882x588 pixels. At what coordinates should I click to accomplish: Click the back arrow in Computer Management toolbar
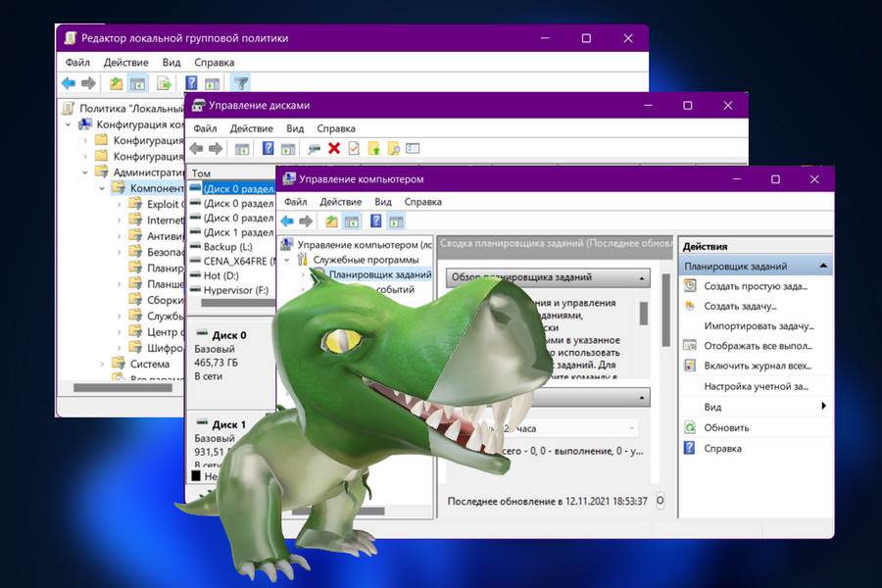287,221
